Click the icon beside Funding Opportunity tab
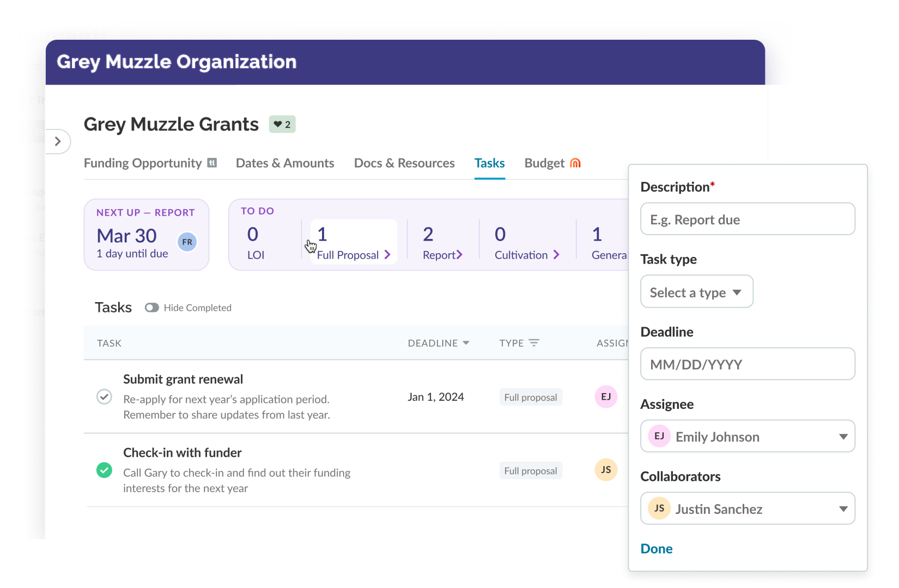 click(x=212, y=163)
